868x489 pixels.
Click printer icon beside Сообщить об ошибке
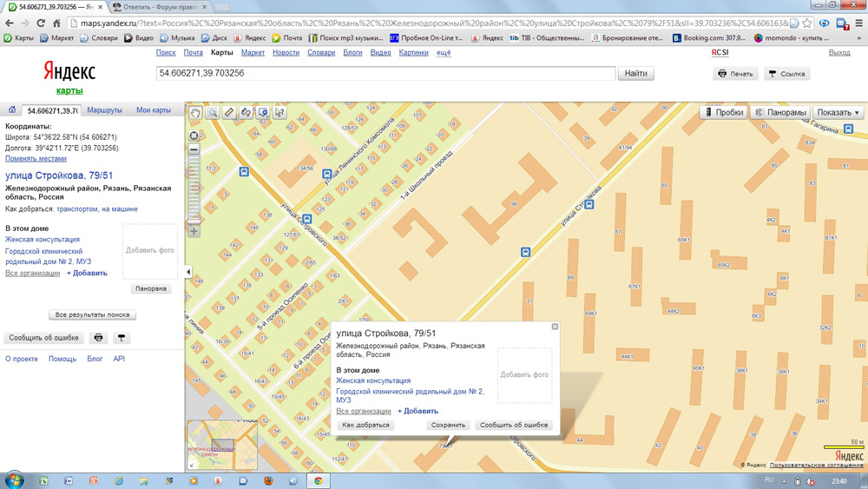[99, 338]
